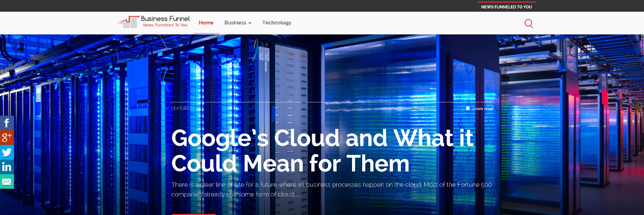Click the '1 min read' text
This screenshot has height=215, width=644.
(x=482, y=109)
